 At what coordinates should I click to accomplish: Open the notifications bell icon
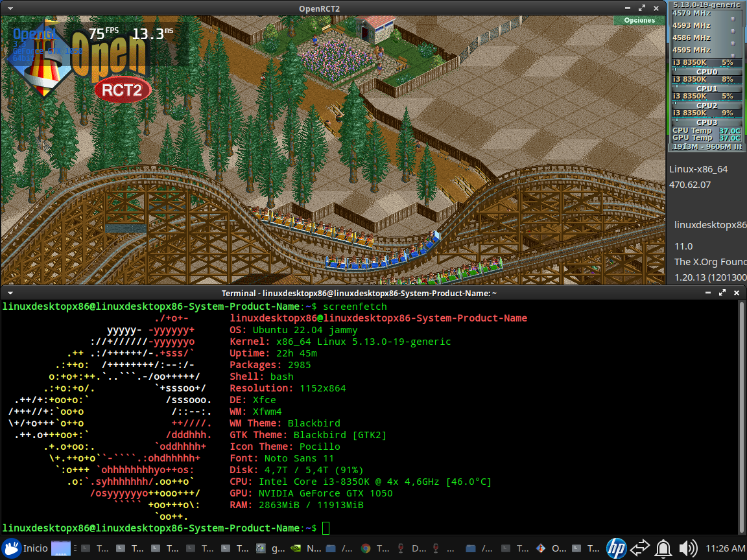click(x=663, y=548)
